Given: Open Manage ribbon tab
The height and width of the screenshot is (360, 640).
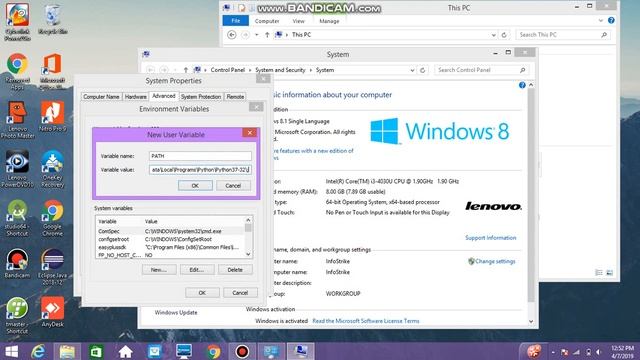Looking at the screenshot, I should [x=329, y=21].
